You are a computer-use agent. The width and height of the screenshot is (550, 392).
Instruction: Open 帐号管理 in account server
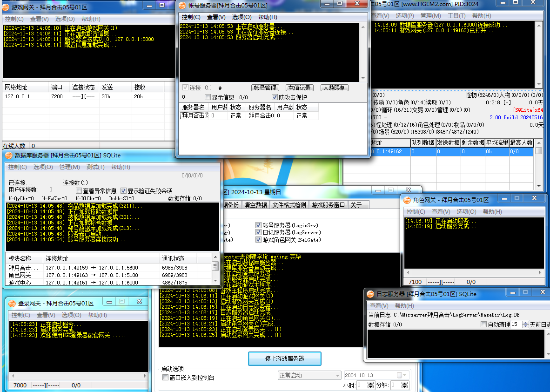click(265, 88)
